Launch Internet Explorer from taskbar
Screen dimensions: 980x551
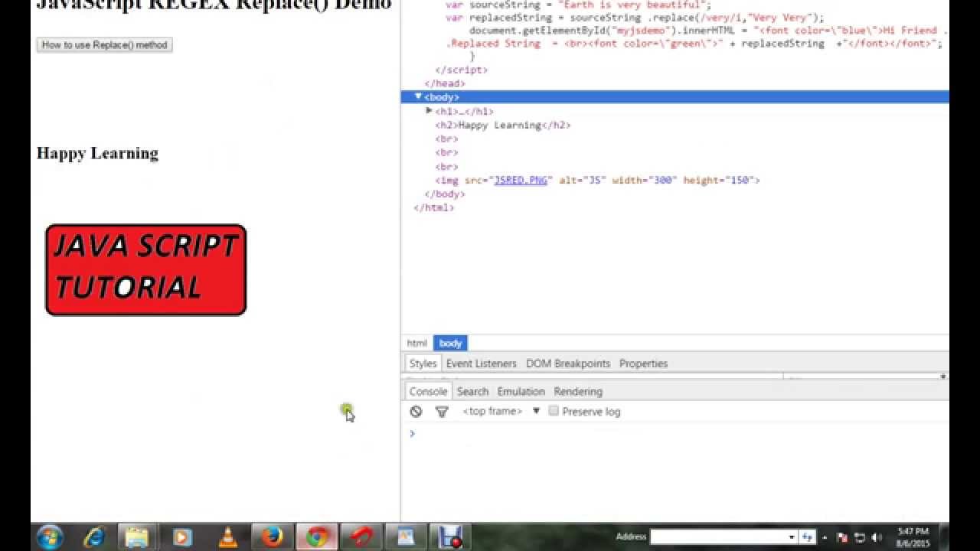coord(94,537)
